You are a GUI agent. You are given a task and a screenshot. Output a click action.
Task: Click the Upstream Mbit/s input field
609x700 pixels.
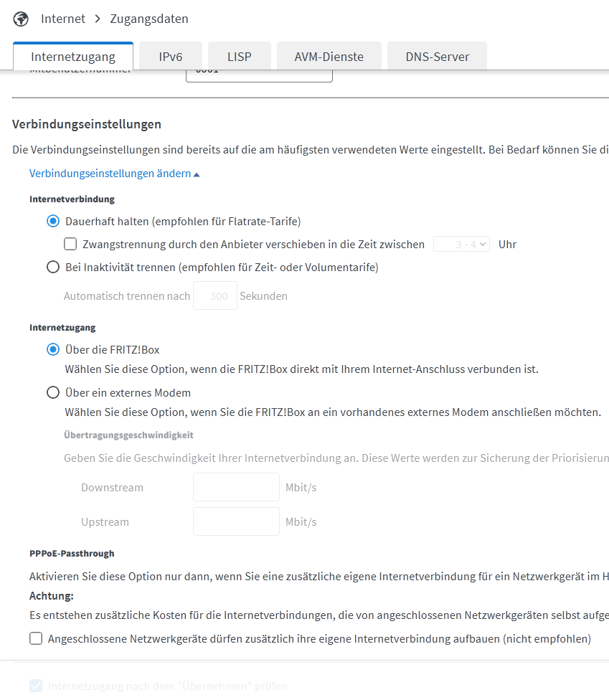[236, 521]
